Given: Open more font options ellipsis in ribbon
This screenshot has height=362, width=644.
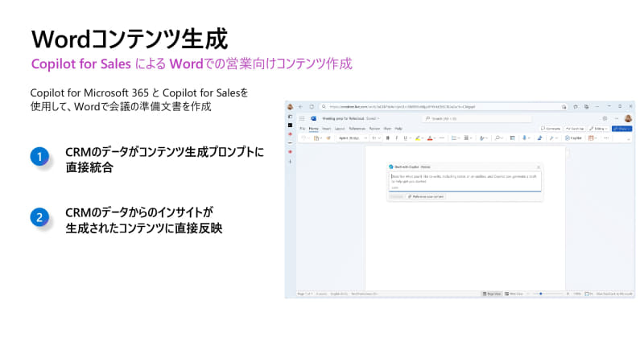Looking at the screenshot, I should (x=442, y=138).
